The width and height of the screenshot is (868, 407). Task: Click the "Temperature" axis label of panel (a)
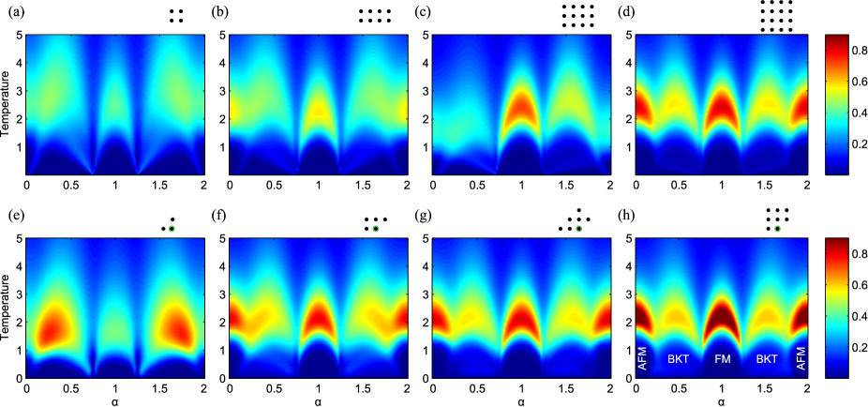7,105
